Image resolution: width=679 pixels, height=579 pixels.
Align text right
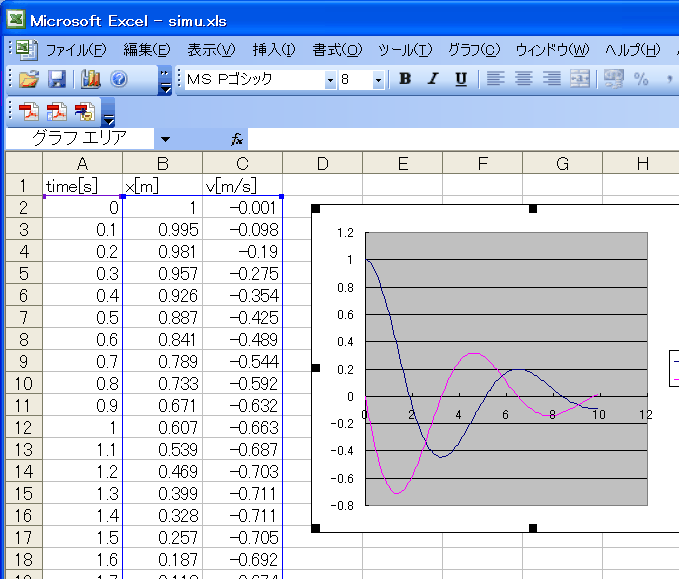click(x=552, y=79)
